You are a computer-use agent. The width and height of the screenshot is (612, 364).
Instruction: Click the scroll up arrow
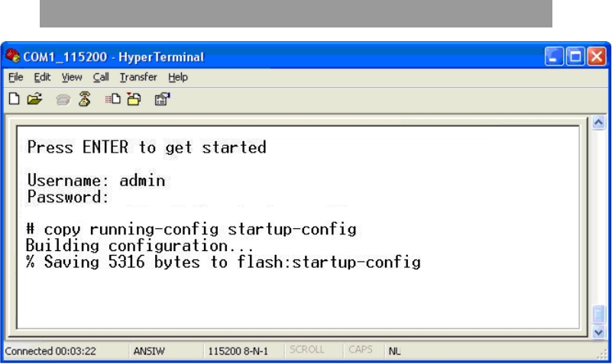pos(598,122)
